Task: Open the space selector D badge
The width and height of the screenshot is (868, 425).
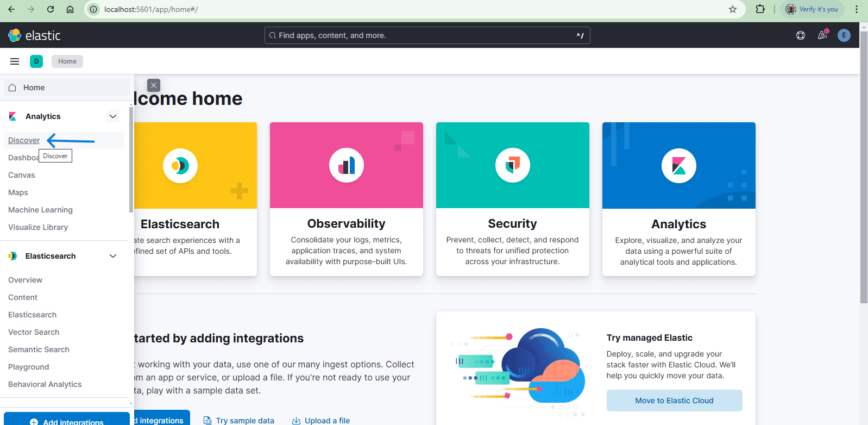Action: (x=36, y=61)
